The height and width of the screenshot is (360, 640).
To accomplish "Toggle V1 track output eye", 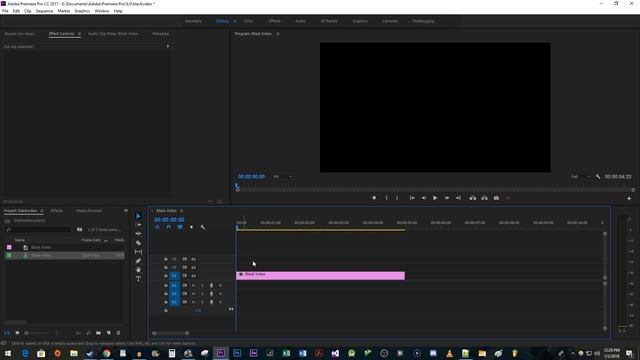I will point(193,276).
